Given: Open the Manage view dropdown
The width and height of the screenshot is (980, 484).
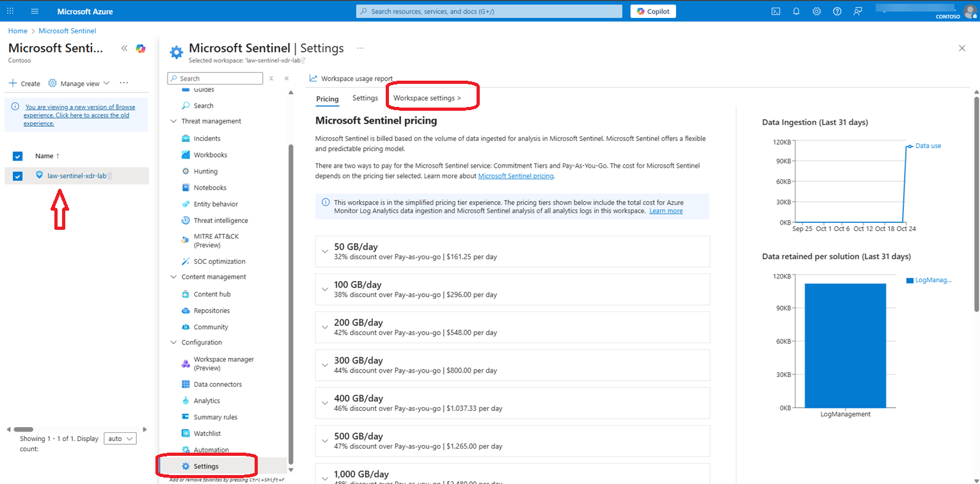Looking at the screenshot, I should pos(79,83).
